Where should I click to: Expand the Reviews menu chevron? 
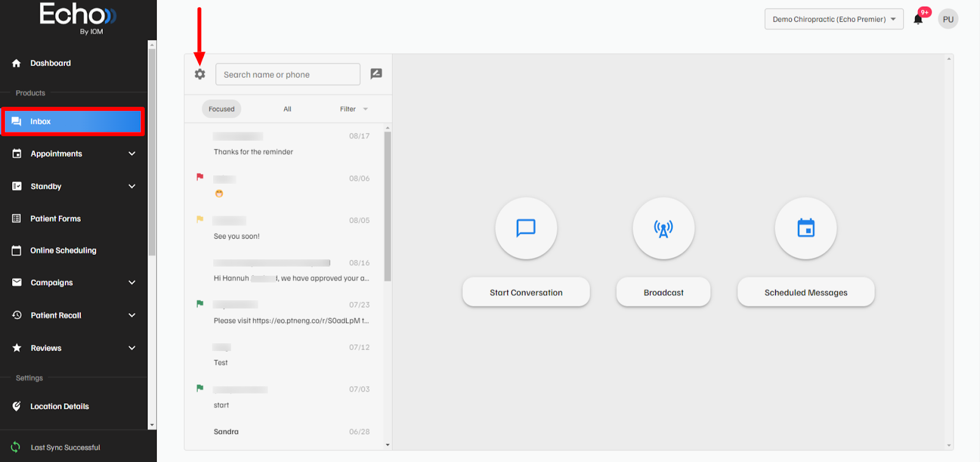132,348
